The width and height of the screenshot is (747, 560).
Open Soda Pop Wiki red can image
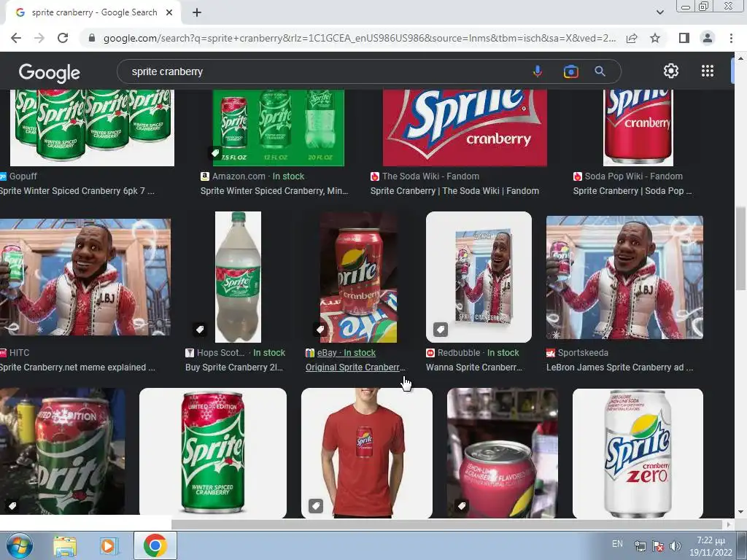click(638, 128)
